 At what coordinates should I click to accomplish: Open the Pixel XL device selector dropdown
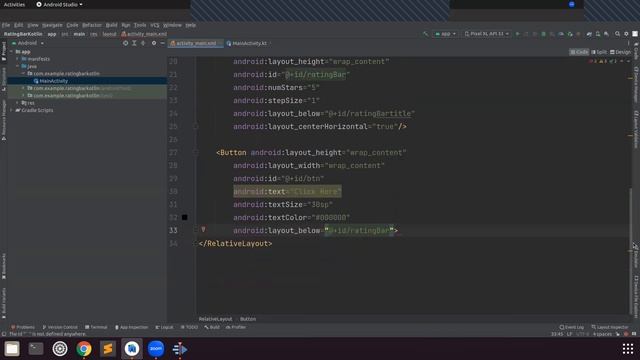(x=487, y=34)
